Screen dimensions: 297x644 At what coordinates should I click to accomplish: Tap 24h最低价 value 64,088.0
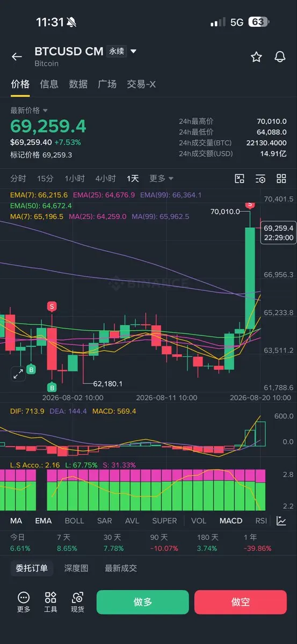click(272, 132)
